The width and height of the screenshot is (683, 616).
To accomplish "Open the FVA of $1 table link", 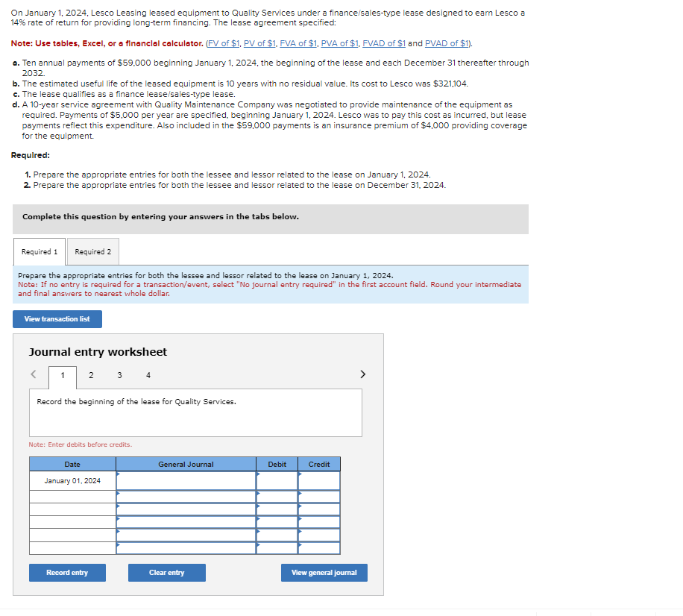I will pyautogui.click(x=298, y=43).
